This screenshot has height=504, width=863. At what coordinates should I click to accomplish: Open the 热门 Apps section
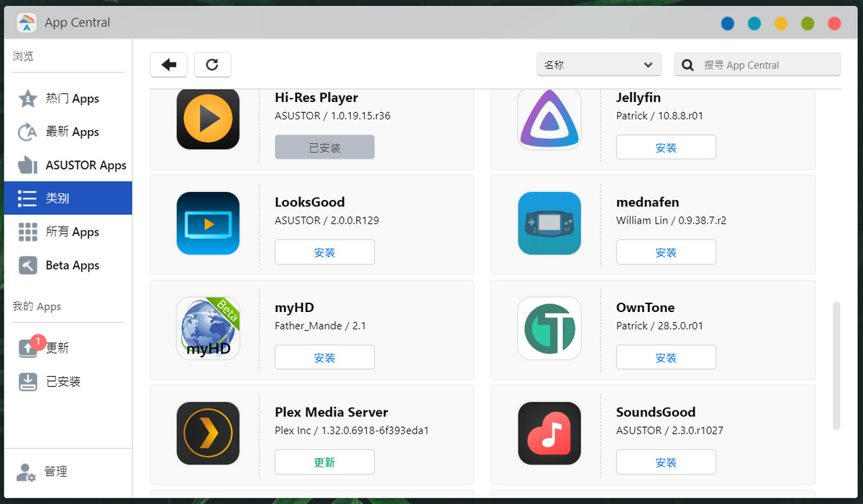coord(68,98)
